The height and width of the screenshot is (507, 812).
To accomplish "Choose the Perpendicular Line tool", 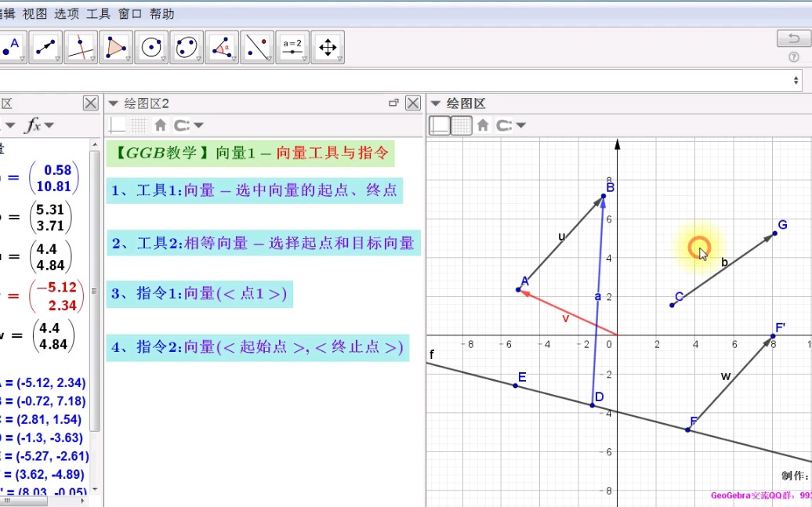I will 80,46.
